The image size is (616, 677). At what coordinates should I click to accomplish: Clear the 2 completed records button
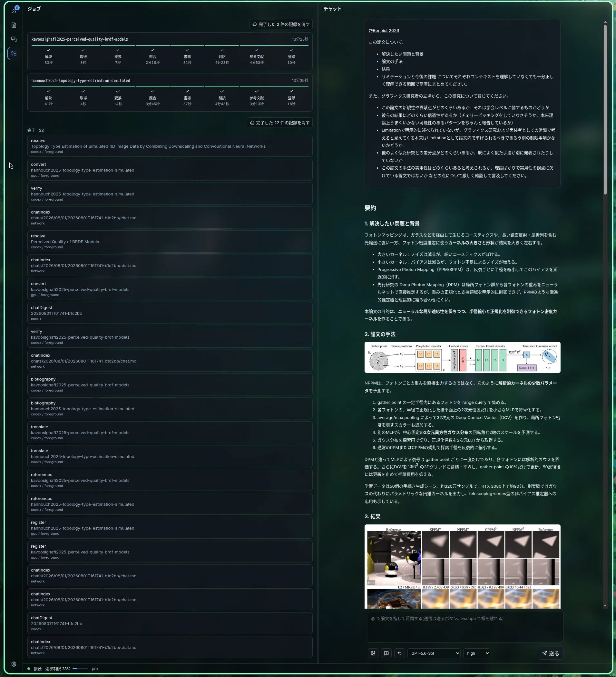[281, 24]
